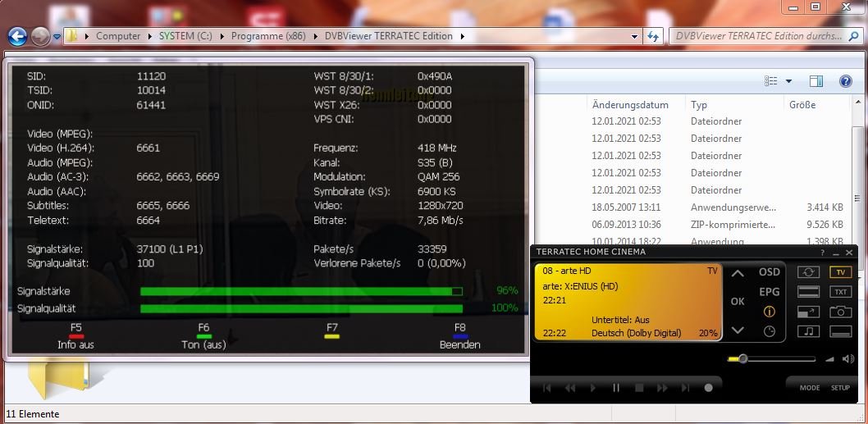Click the volume slider handle
This screenshot has height=424, width=868.
click(742, 358)
